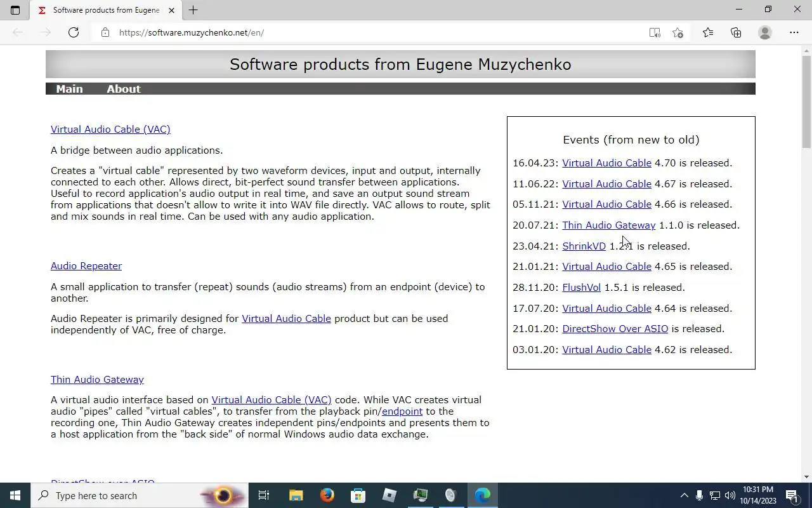
Task: Open Virtual Audio Cable 4.67 event link
Action: tap(606, 184)
